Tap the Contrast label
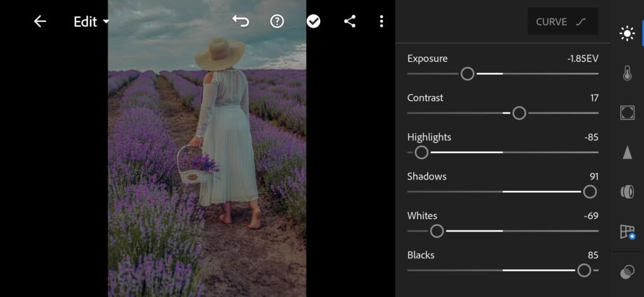The height and width of the screenshot is (297, 644). [425, 98]
